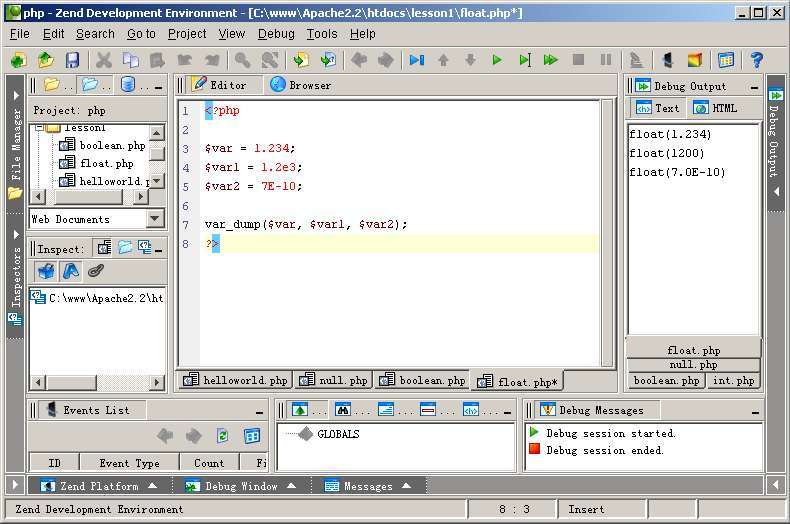
Task: Click the ID column header
Action: pyautogui.click(x=54, y=463)
